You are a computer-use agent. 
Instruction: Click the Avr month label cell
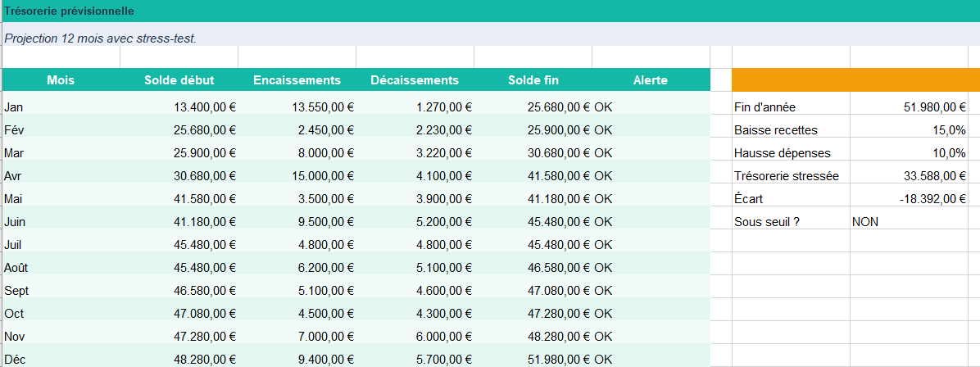[x=61, y=175]
